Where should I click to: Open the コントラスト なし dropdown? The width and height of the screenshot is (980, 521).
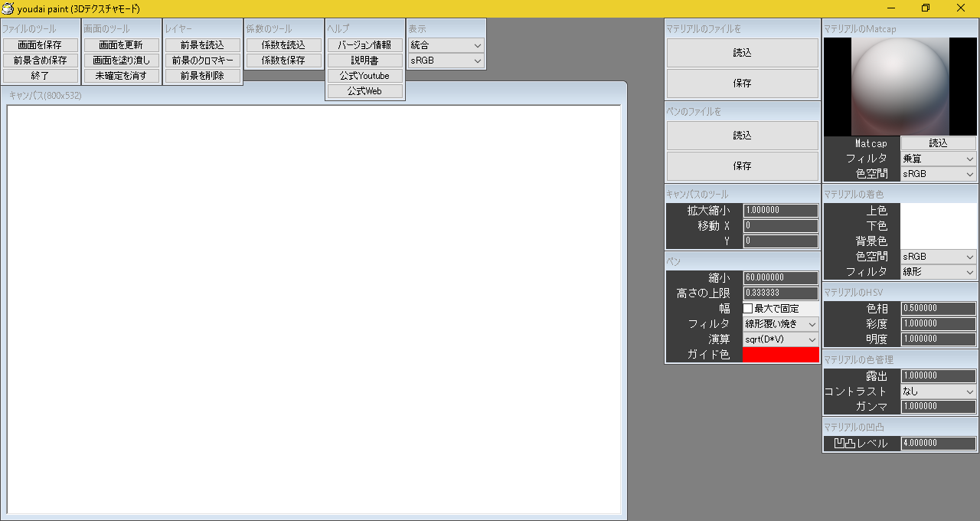point(938,392)
